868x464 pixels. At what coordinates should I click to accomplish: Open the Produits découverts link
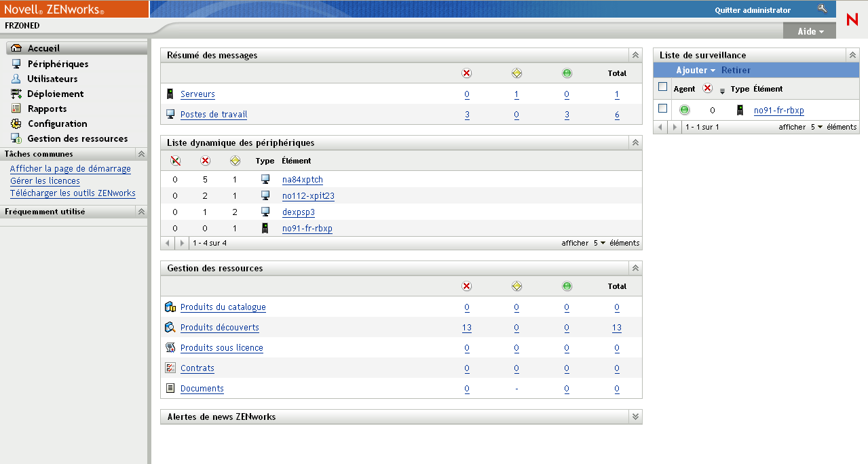pyautogui.click(x=220, y=328)
